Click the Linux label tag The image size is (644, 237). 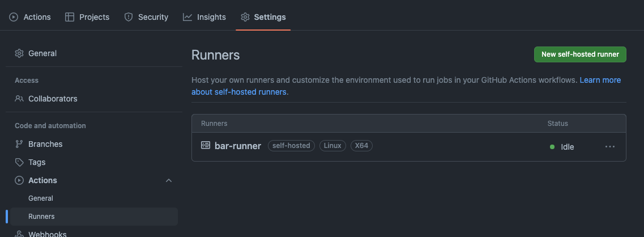click(332, 146)
